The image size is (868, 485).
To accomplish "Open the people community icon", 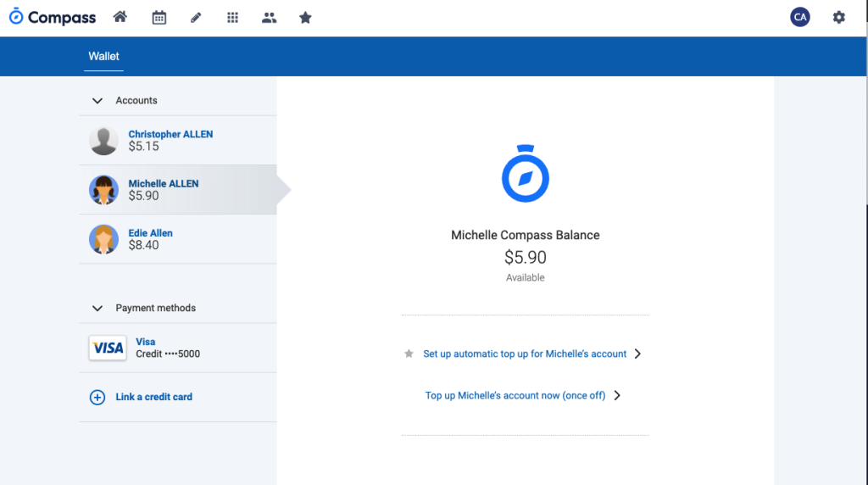I will pos(269,18).
